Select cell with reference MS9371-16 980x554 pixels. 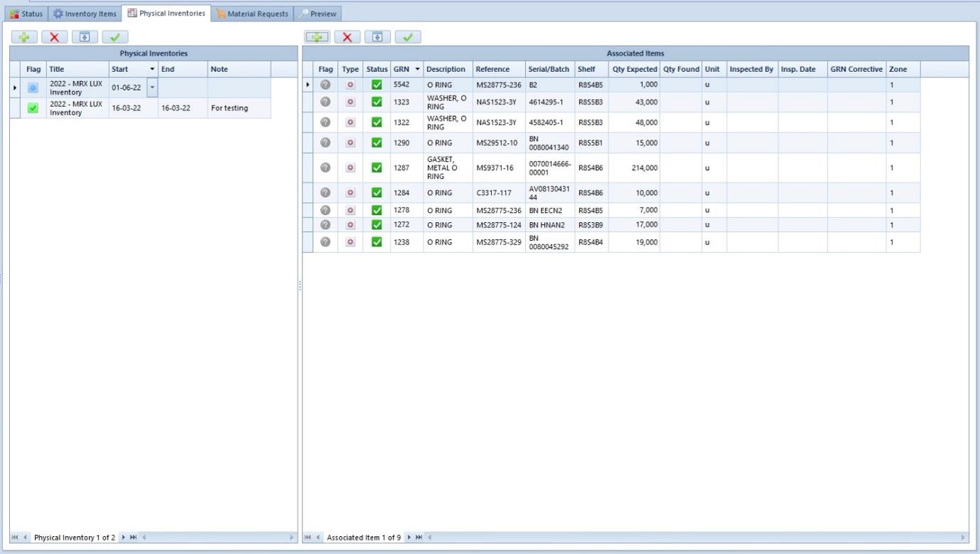[x=499, y=168]
